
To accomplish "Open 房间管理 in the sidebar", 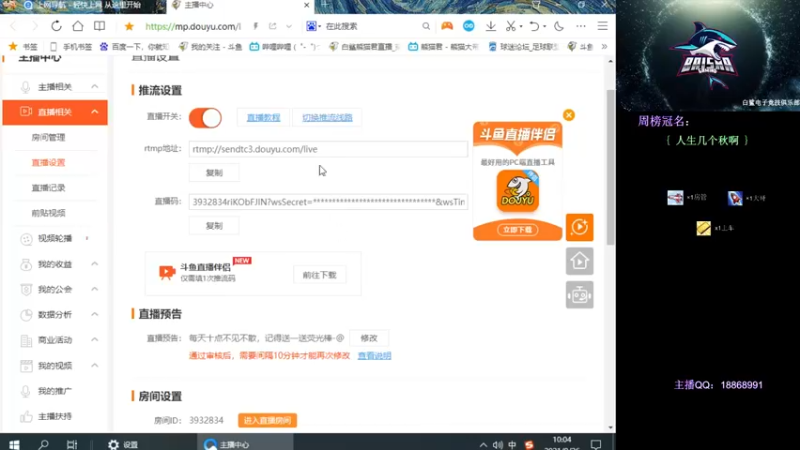I will [x=48, y=137].
